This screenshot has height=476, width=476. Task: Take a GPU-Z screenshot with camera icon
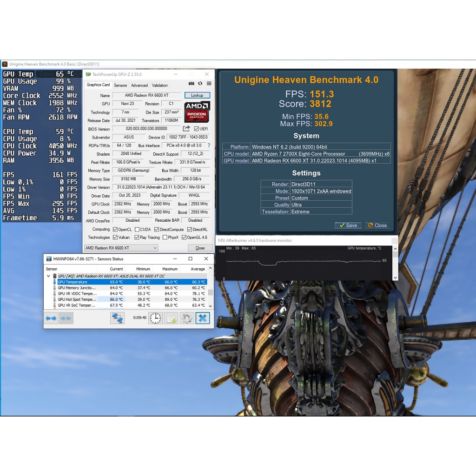coord(191,84)
